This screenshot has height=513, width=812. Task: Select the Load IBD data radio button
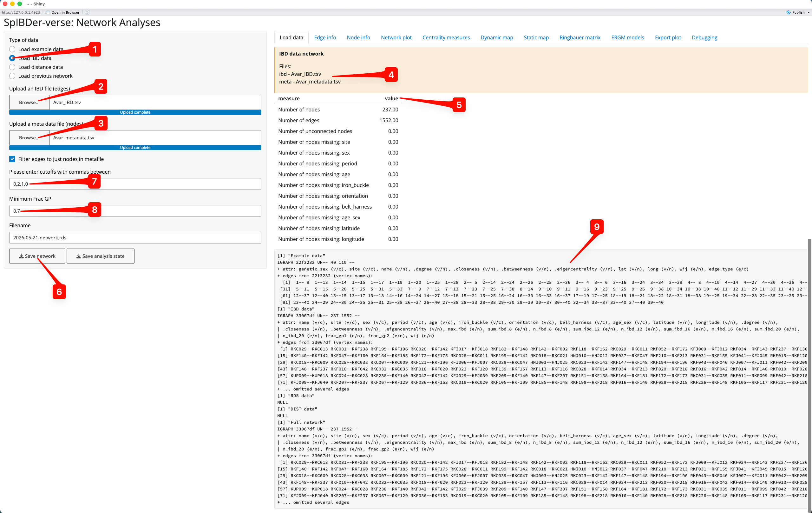12,58
